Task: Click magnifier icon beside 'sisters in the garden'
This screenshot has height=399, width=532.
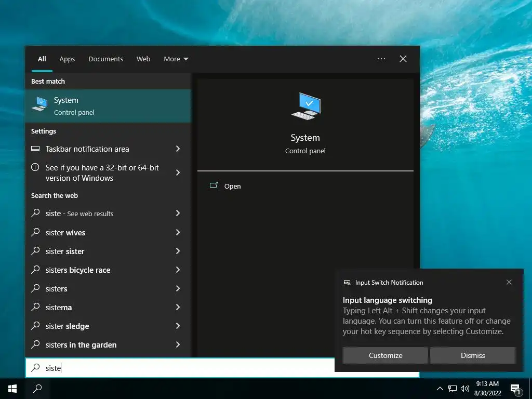Action: [x=35, y=344]
